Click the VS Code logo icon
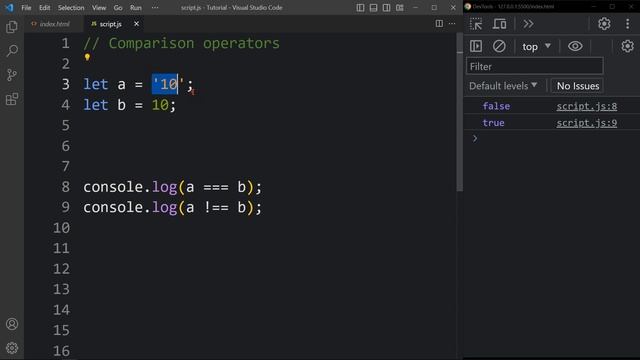Screen dimensions: 640x360 pyautogui.click(x=9, y=7)
